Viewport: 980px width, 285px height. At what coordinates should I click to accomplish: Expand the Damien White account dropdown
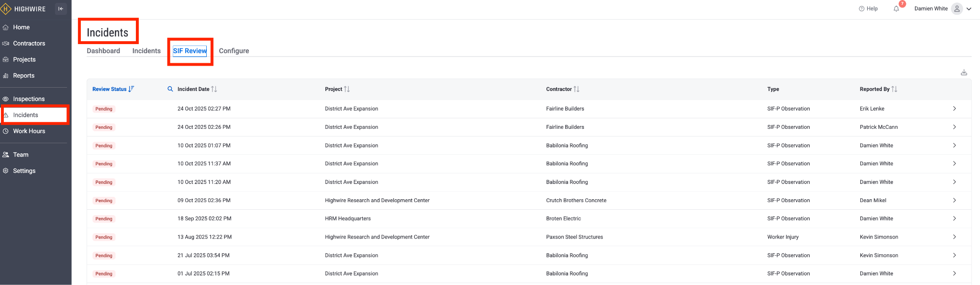point(969,9)
